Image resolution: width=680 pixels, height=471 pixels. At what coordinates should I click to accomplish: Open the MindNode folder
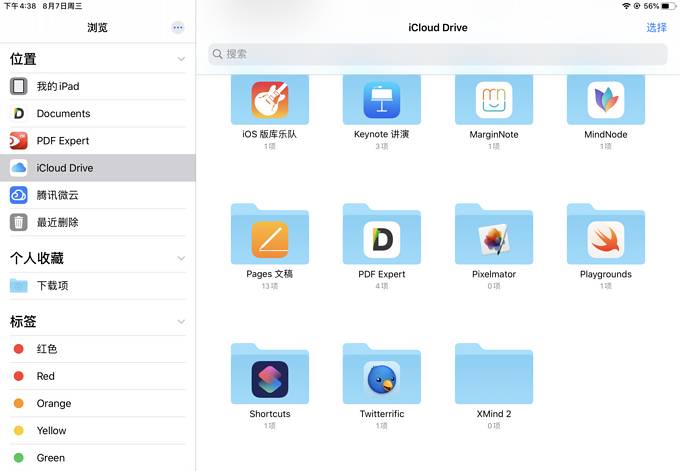tap(605, 100)
